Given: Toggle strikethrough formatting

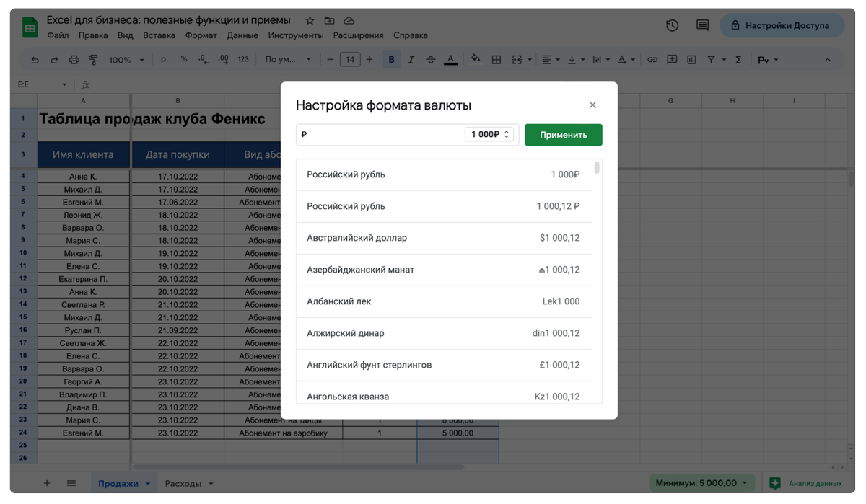Looking at the screenshot, I should 431,60.
